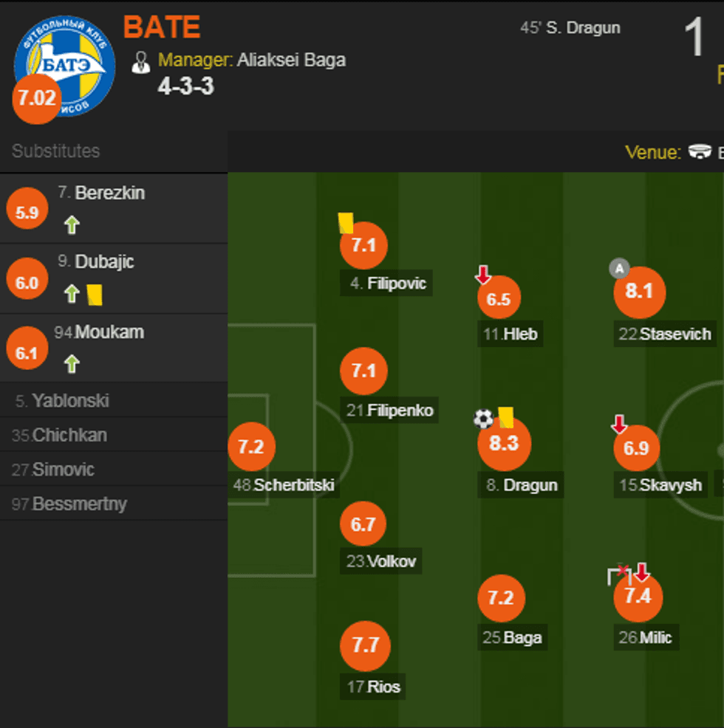This screenshot has height=728, width=724.
Task: Click the stadium icon beside Venue
Action: point(699,152)
